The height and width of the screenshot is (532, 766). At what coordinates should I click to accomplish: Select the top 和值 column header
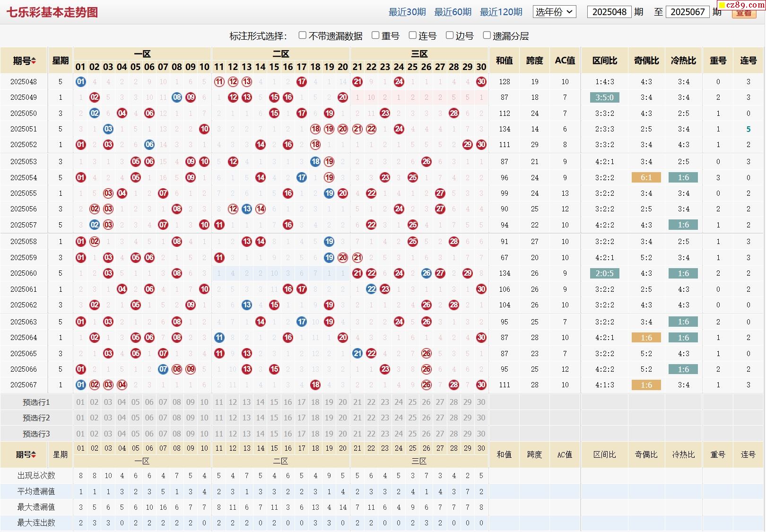tap(504, 61)
